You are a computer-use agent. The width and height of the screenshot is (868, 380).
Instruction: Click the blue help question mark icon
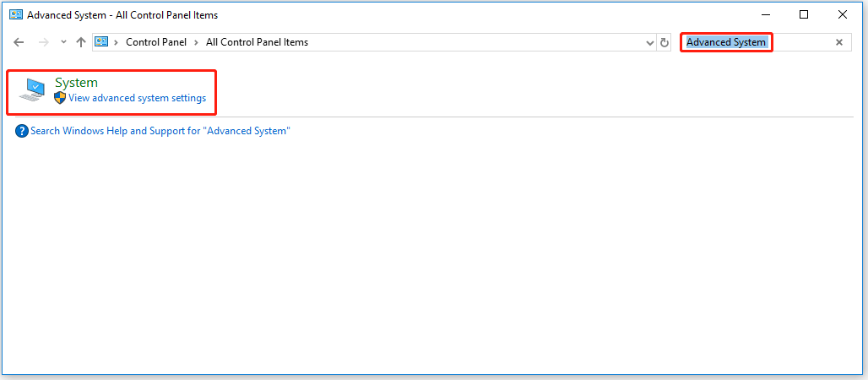point(22,131)
